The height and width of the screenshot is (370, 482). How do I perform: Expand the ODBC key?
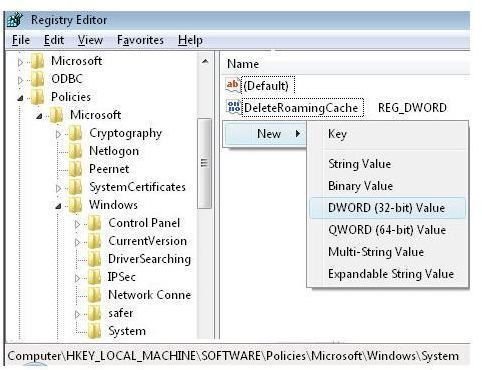pyautogui.click(x=20, y=80)
